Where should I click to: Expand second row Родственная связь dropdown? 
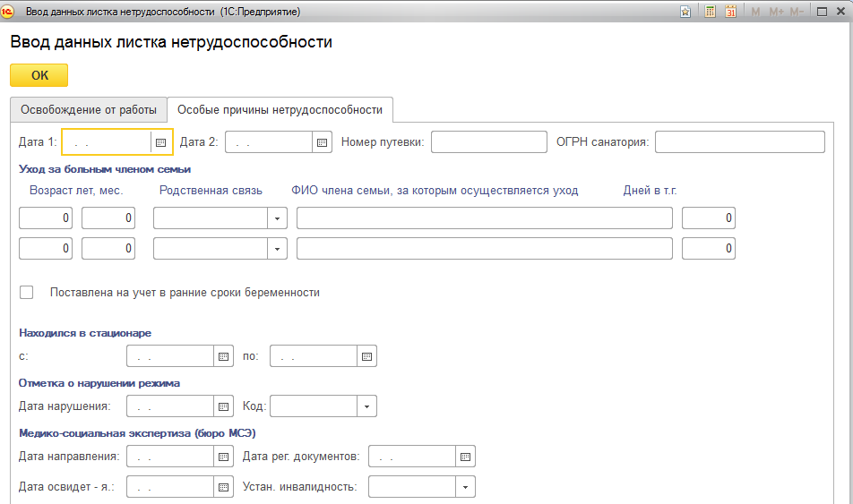point(277,249)
